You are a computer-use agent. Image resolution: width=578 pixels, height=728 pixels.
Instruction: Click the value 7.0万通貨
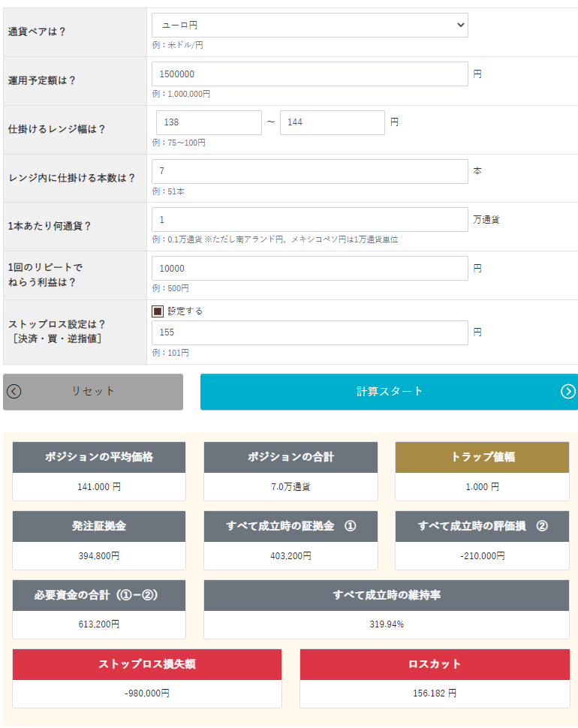click(x=291, y=486)
